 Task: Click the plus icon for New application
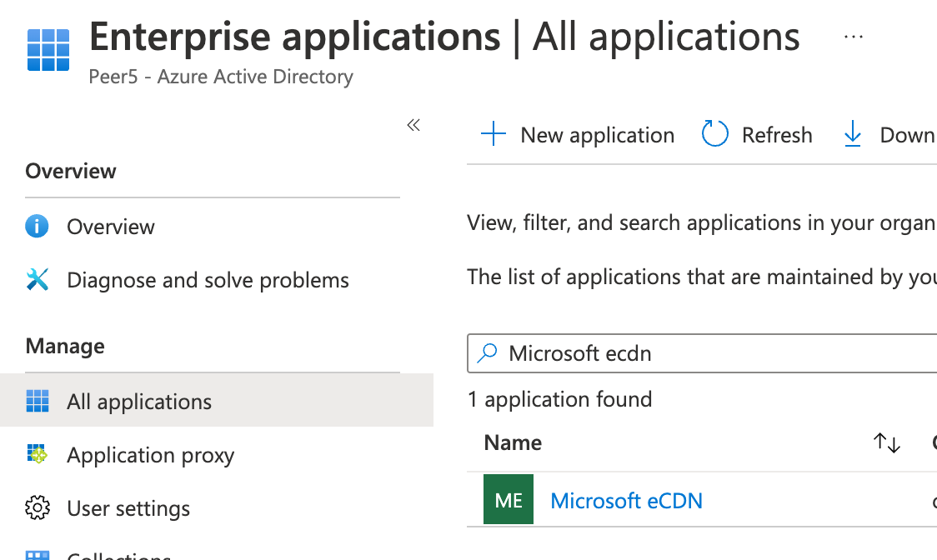tap(494, 133)
